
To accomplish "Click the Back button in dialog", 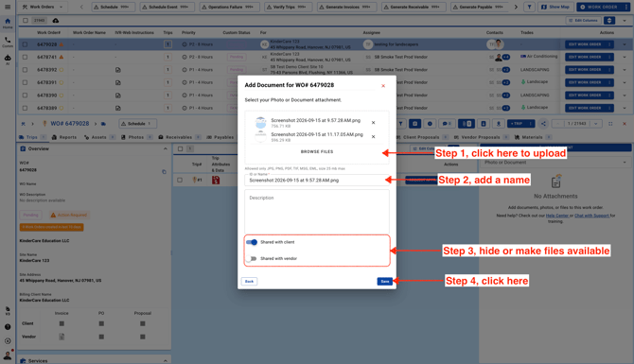I will (249, 281).
